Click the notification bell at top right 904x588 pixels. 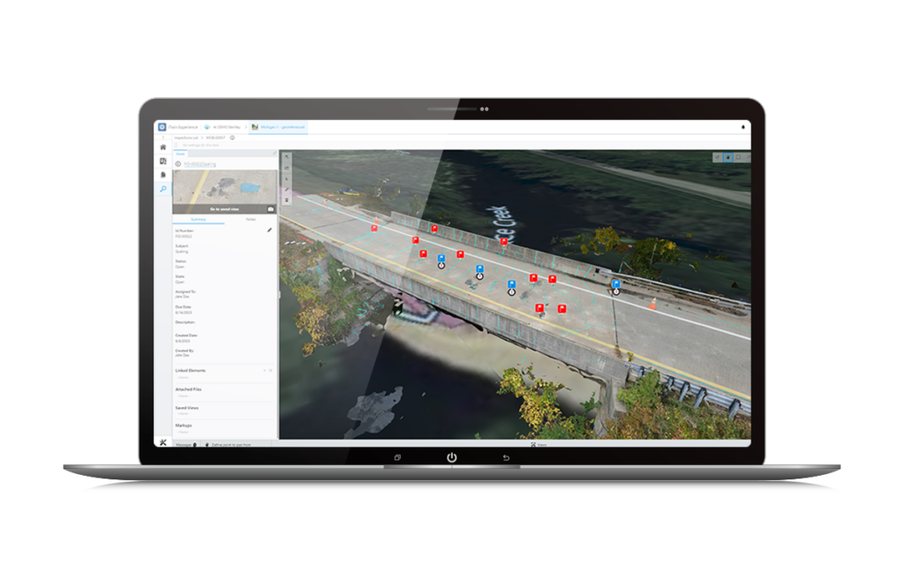[743, 127]
